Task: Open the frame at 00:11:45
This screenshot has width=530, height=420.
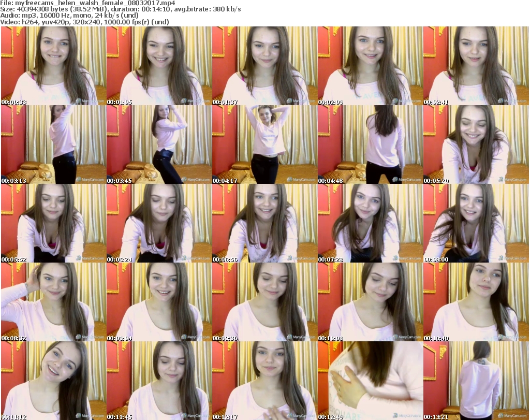Action: point(159,381)
